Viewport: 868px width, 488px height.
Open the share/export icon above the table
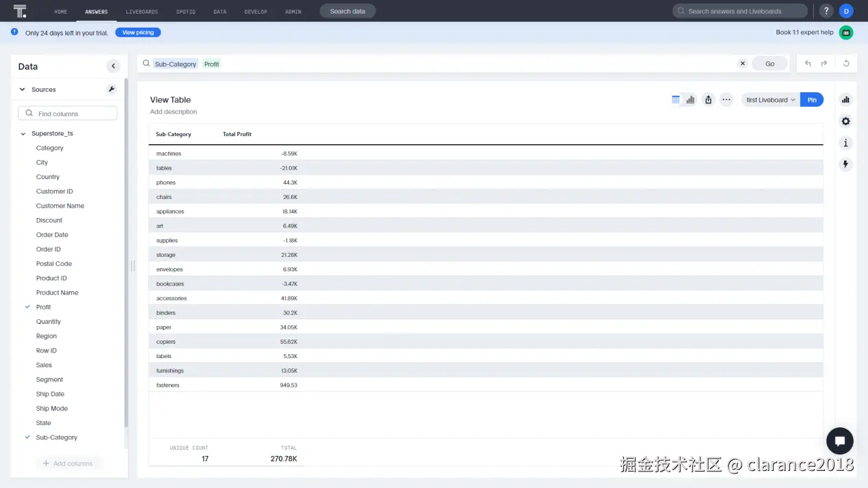pyautogui.click(x=708, y=99)
